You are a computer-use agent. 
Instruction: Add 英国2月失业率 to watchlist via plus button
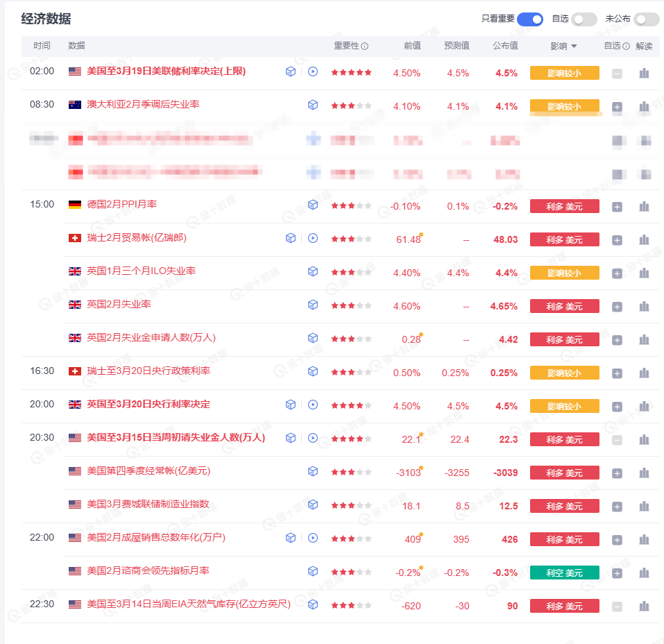[617, 305]
